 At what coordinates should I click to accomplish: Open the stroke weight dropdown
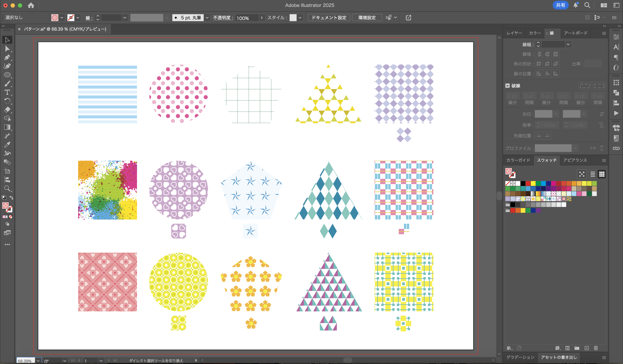click(x=125, y=17)
